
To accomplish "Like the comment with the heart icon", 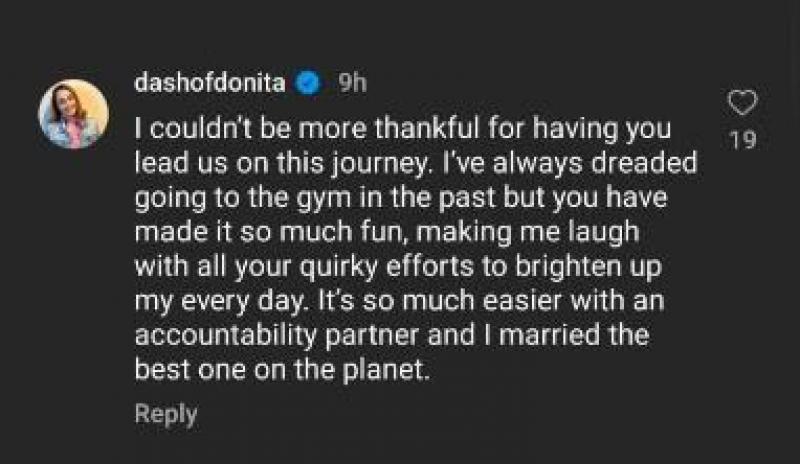I will tap(742, 103).
